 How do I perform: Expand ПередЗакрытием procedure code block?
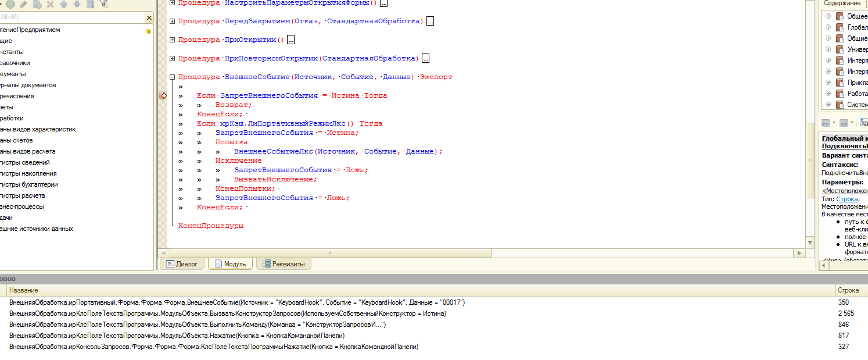coord(172,21)
